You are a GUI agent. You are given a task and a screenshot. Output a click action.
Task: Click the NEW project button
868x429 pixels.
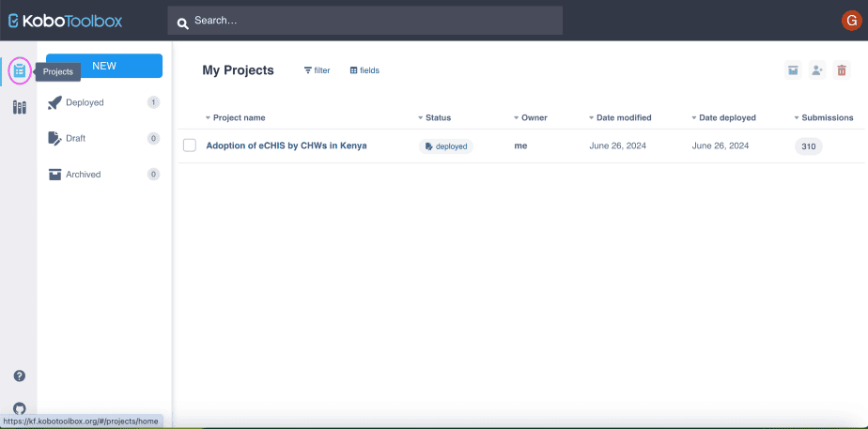click(104, 66)
